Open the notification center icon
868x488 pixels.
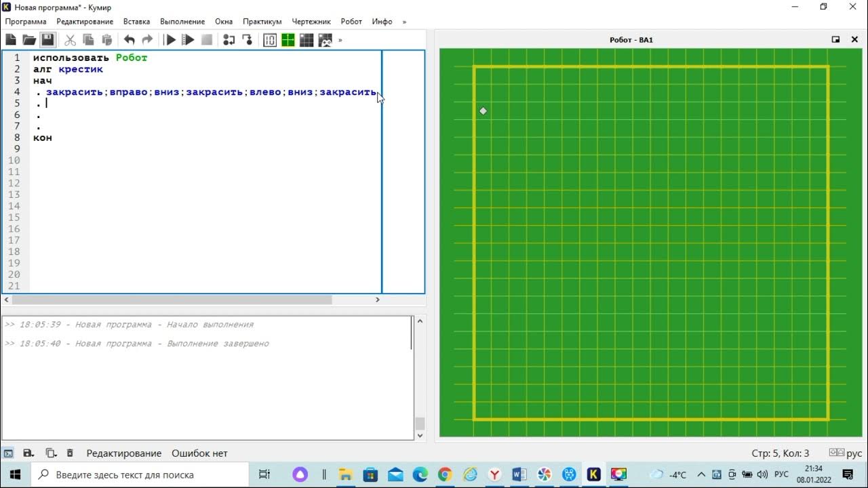[848, 474]
